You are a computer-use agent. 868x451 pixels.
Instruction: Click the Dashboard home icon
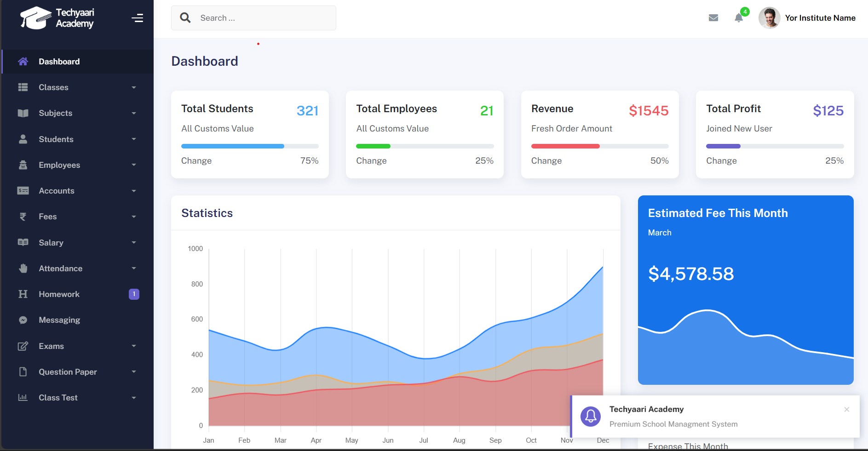pyautogui.click(x=23, y=62)
